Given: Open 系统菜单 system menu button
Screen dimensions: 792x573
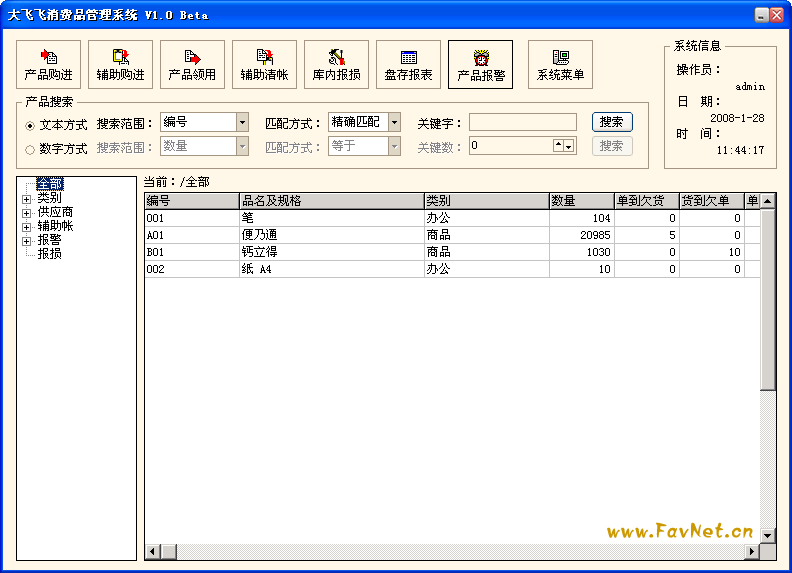Looking at the screenshot, I should [x=560, y=65].
